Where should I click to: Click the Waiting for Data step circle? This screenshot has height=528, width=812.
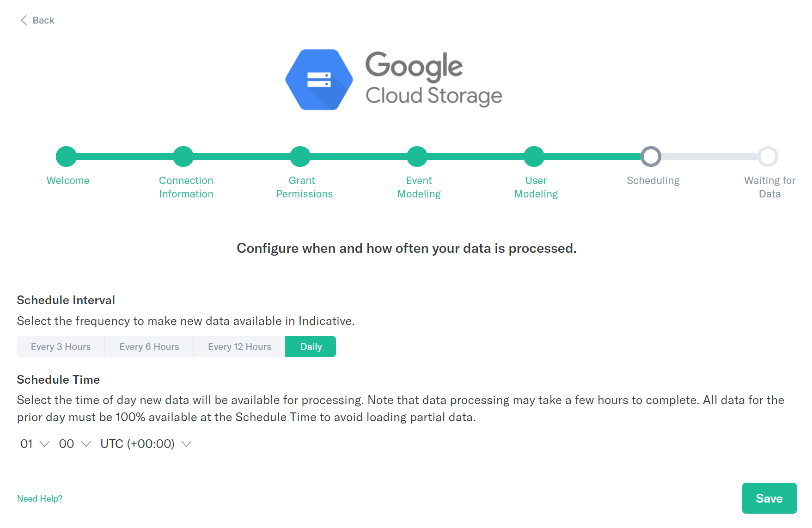(x=768, y=156)
